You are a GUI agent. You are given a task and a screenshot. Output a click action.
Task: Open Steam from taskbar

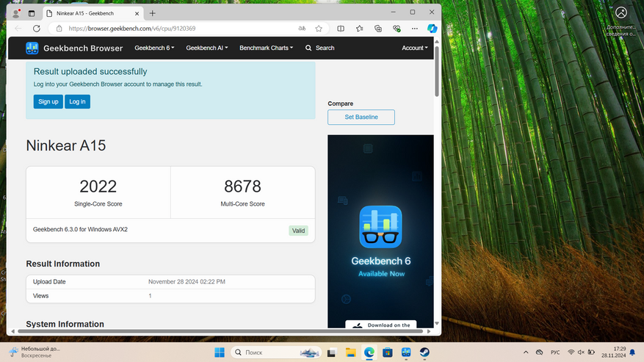(424, 352)
